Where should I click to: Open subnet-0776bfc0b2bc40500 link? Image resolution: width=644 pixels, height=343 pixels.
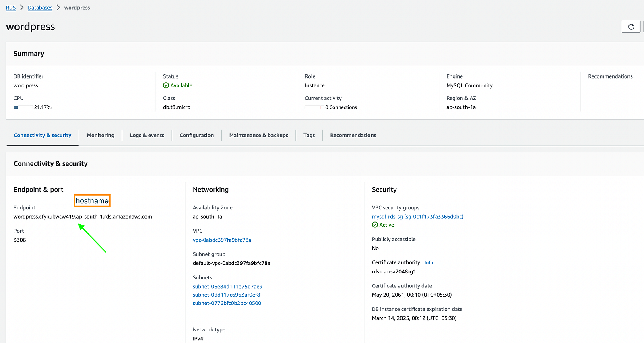click(x=227, y=303)
